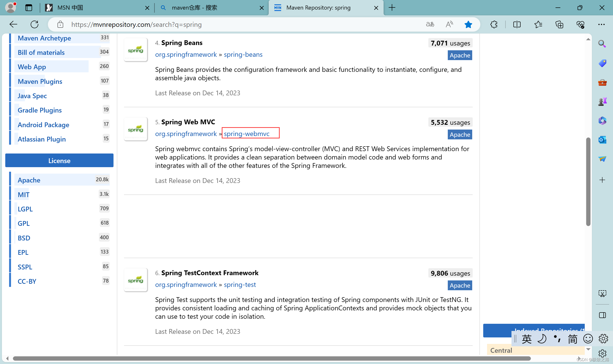
Task: Click the vertical page scrollbar thumb
Action: pyautogui.click(x=588, y=182)
